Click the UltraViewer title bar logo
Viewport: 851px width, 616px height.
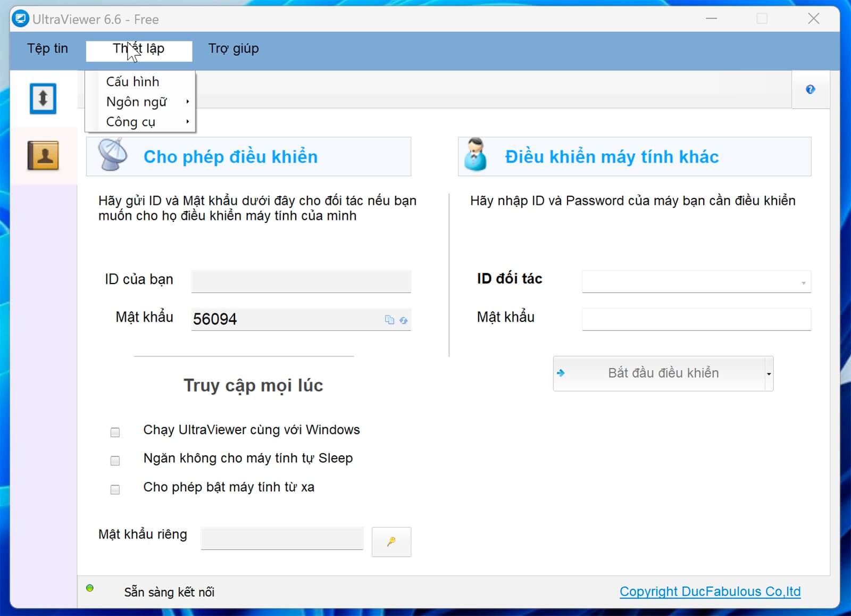20,19
